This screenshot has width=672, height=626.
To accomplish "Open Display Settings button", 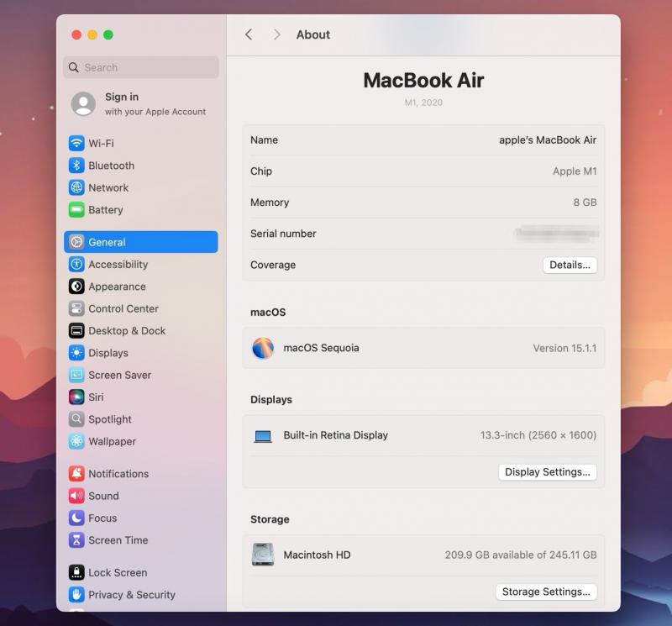I will coord(547,472).
